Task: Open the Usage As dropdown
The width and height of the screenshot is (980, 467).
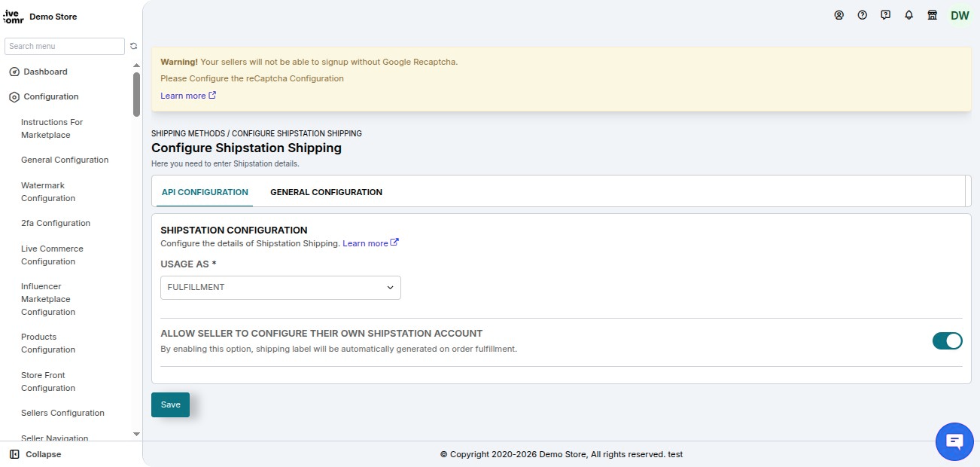Action: click(x=281, y=287)
